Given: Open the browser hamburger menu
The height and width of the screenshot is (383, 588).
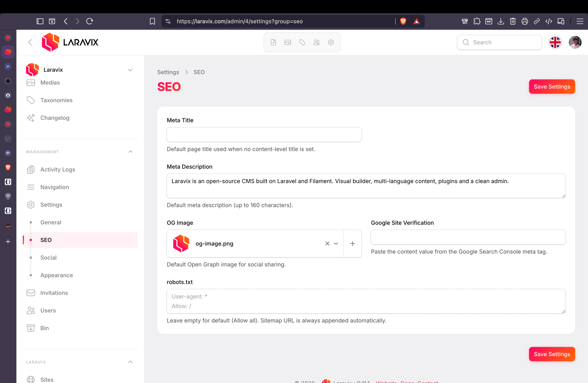Looking at the screenshot, I should pyautogui.click(x=580, y=21).
